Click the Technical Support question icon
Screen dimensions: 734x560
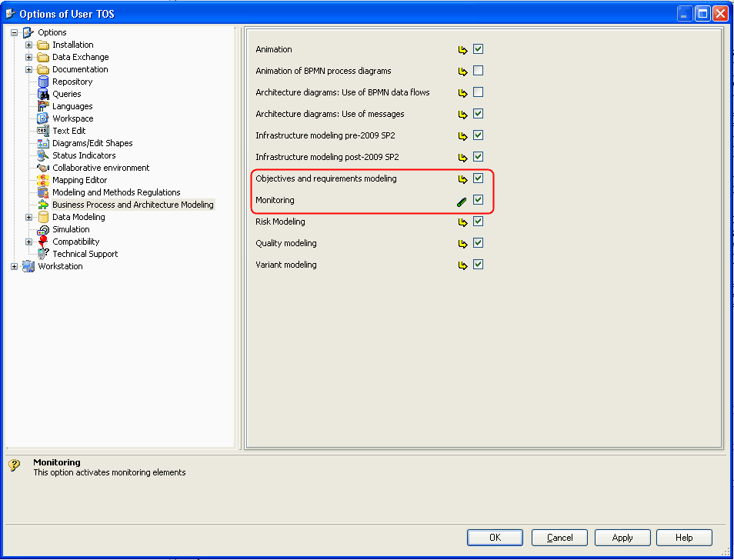pos(43,254)
